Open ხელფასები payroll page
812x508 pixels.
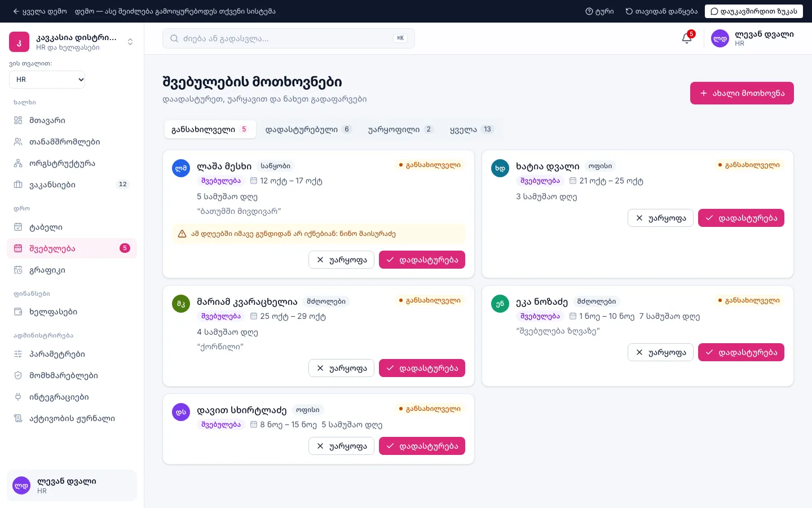coord(72,312)
